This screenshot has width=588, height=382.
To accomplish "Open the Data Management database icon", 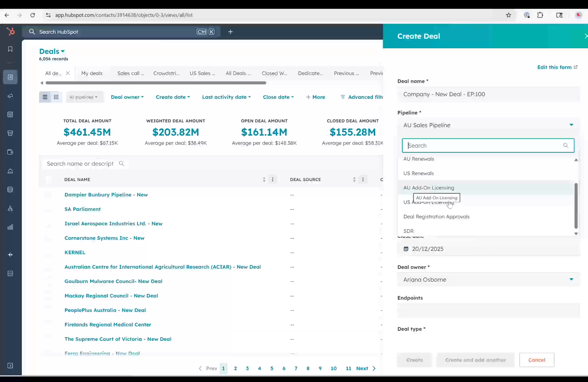I will click(x=10, y=189).
